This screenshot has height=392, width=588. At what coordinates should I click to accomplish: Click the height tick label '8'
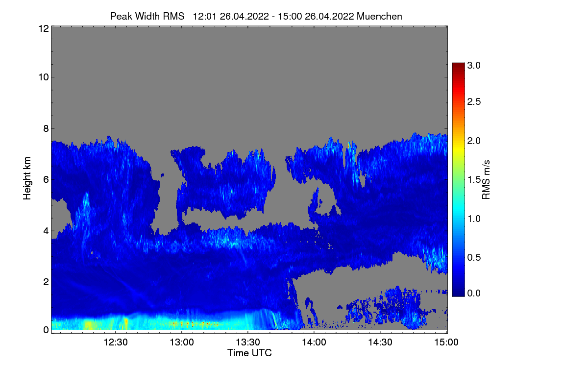(x=45, y=128)
